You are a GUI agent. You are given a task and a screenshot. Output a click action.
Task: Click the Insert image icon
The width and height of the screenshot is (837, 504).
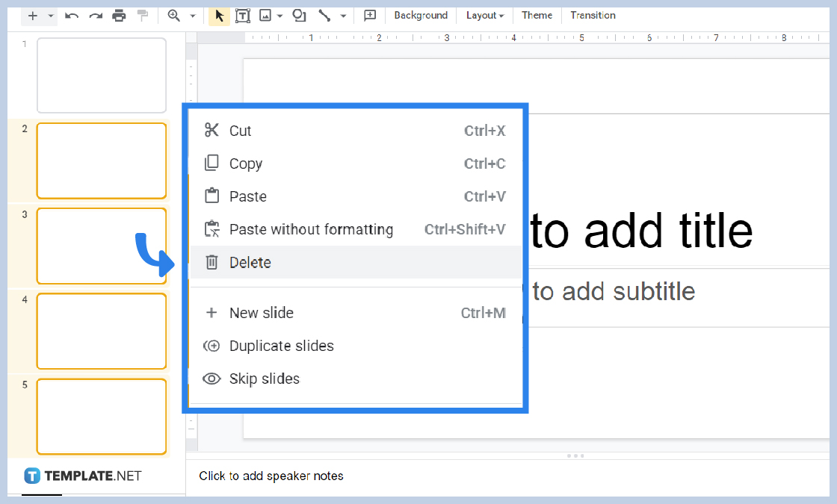[x=264, y=15]
